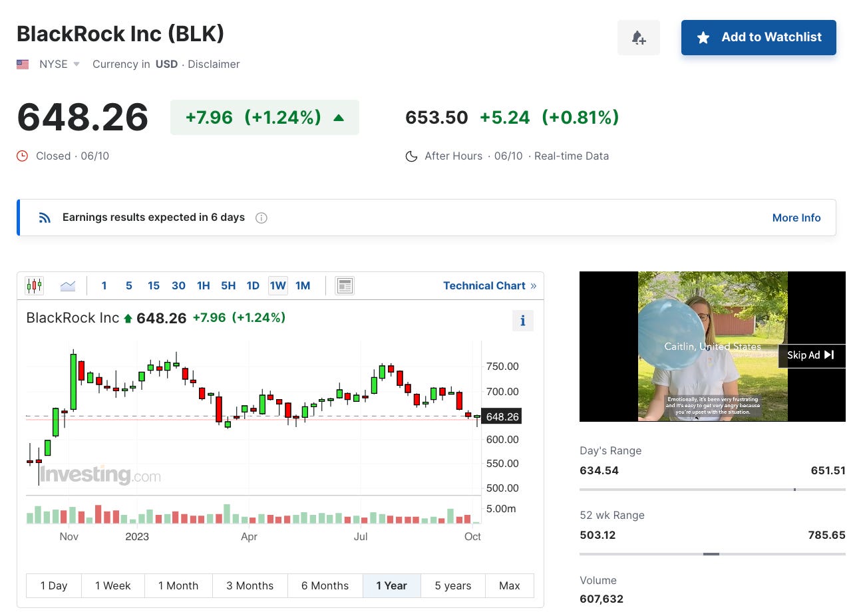Viewport: 857px width, 616px height.
Task: Click the chart info 'i' icon
Action: click(x=522, y=321)
